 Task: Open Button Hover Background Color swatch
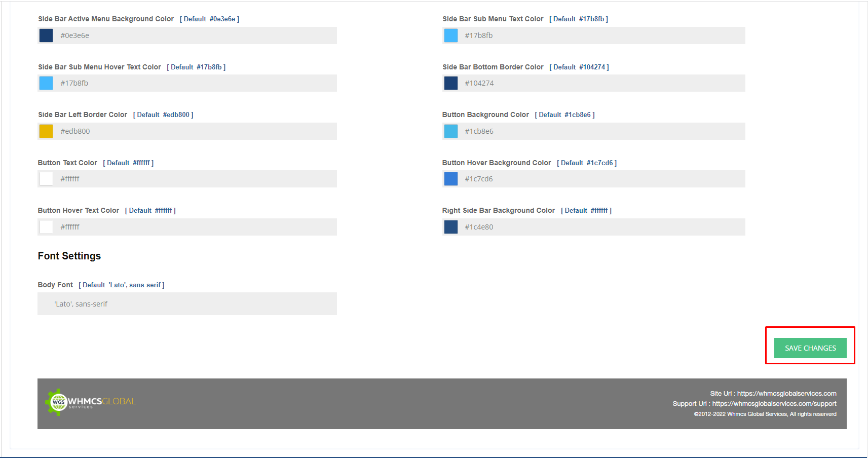pos(450,179)
